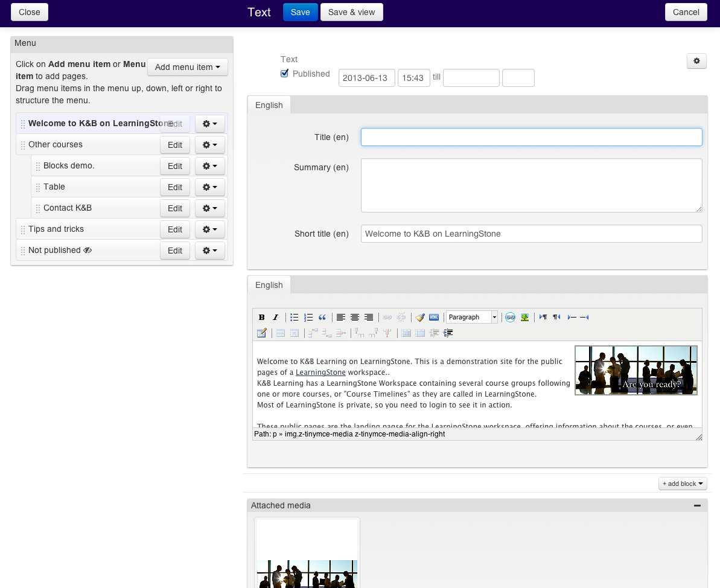The image size is (720, 588).
Task: Set text direction right to left
Action: point(556,317)
